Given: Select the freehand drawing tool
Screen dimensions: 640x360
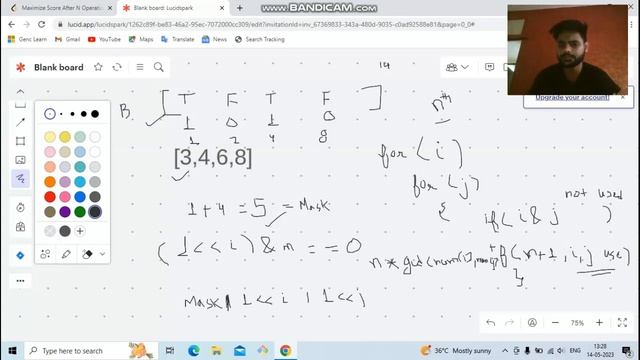Looking at the screenshot, I should click(20, 178).
